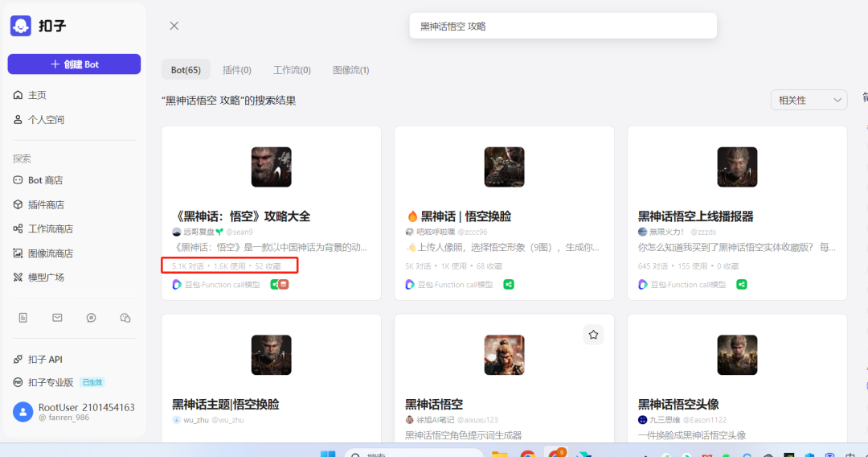Open the 插件商店 page
The width and height of the screenshot is (868, 457).
pyautogui.click(x=39, y=204)
